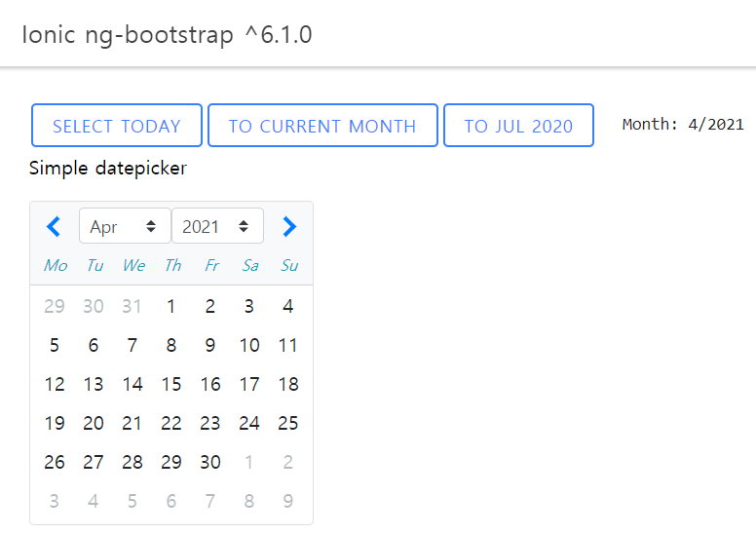This screenshot has width=756, height=534.
Task: Select greyed-out March 31 date
Action: tap(132, 306)
